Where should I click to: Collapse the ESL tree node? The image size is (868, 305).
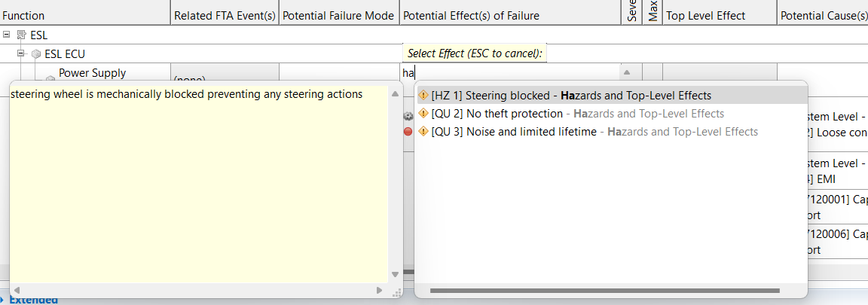point(7,35)
